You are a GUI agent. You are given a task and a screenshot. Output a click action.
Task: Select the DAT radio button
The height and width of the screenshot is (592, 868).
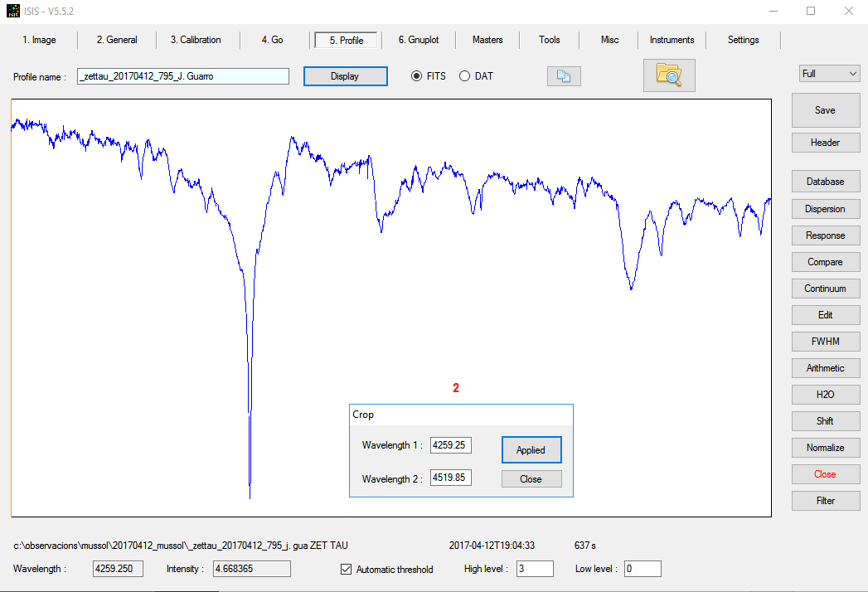[x=464, y=76]
